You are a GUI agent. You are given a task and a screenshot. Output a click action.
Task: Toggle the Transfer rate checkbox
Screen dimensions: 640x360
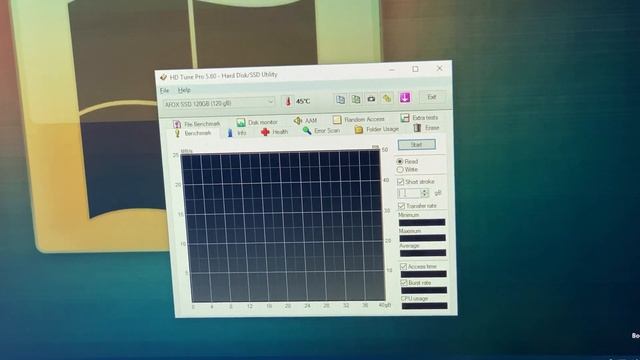402,206
